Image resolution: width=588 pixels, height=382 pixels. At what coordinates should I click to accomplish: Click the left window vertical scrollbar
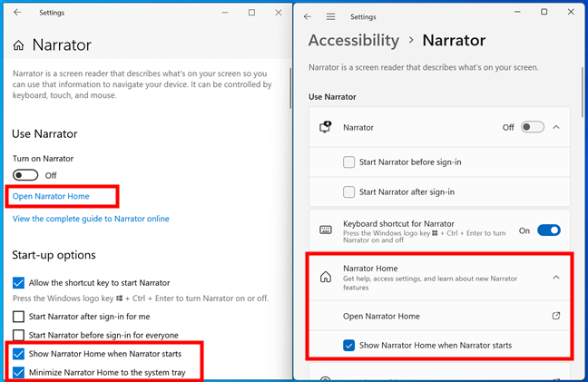point(290,89)
